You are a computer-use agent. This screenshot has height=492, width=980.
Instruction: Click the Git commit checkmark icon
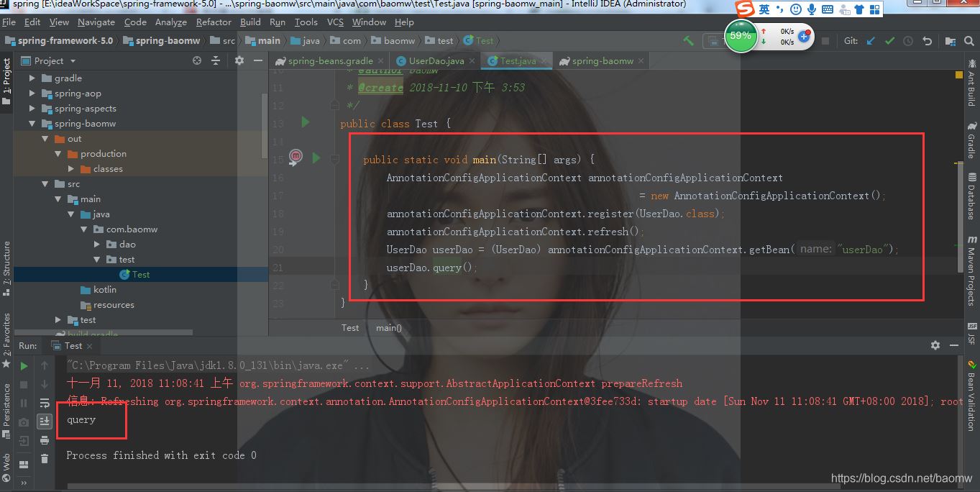point(889,41)
